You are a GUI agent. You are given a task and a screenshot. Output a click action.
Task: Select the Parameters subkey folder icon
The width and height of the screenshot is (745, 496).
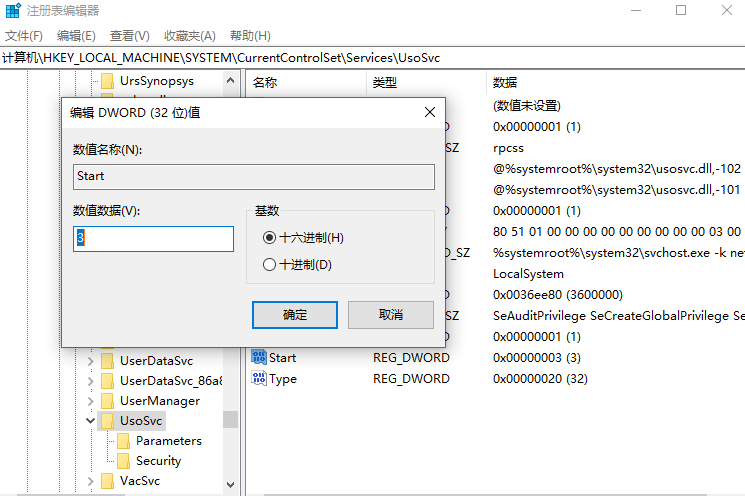click(x=124, y=440)
